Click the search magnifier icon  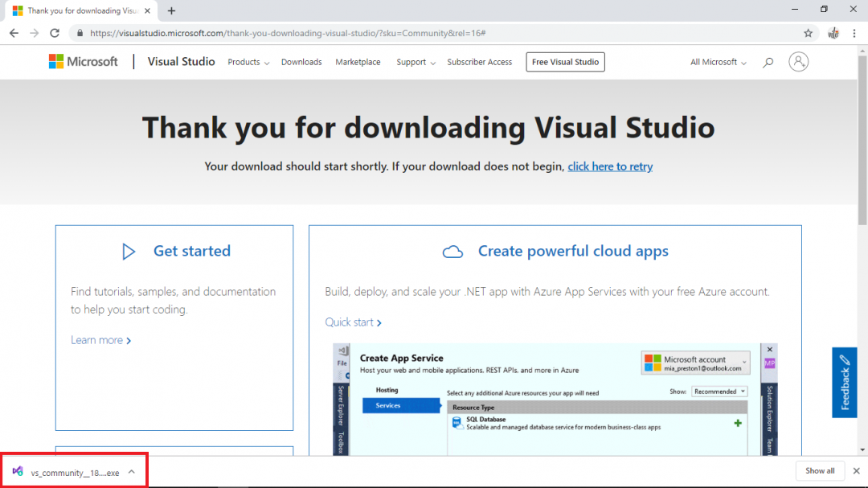click(768, 62)
